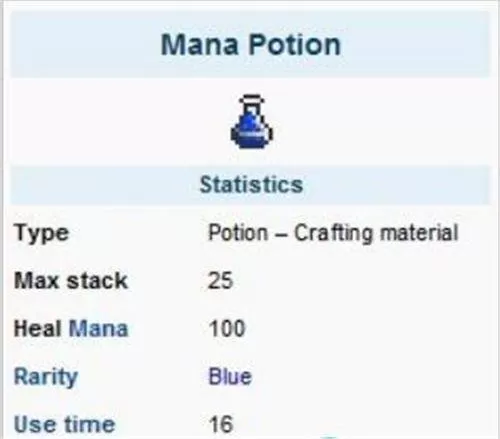Click the word Potion in Type value
The height and width of the screenshot is (439, 500).
pyautogui.click(x=238, y=232)
